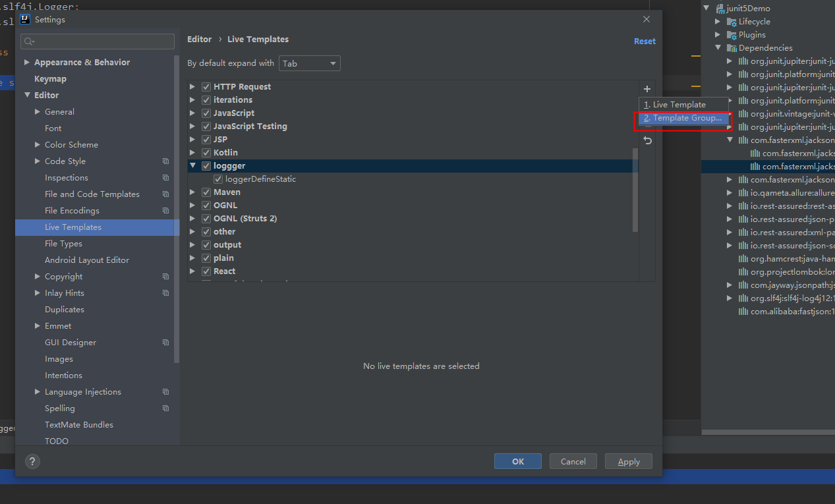
Task: Toggle the OGNL (Struts 2) group checkbox
Action: pos(206,219)
